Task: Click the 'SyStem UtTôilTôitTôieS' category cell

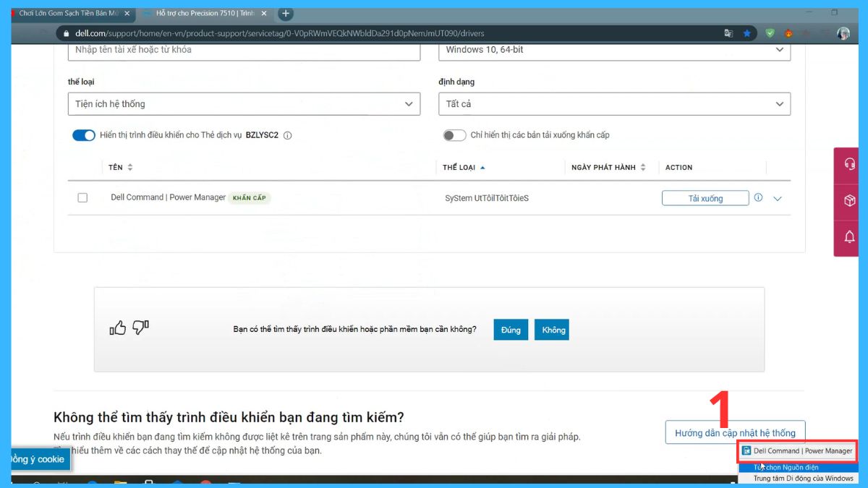Action: point(487,198)
